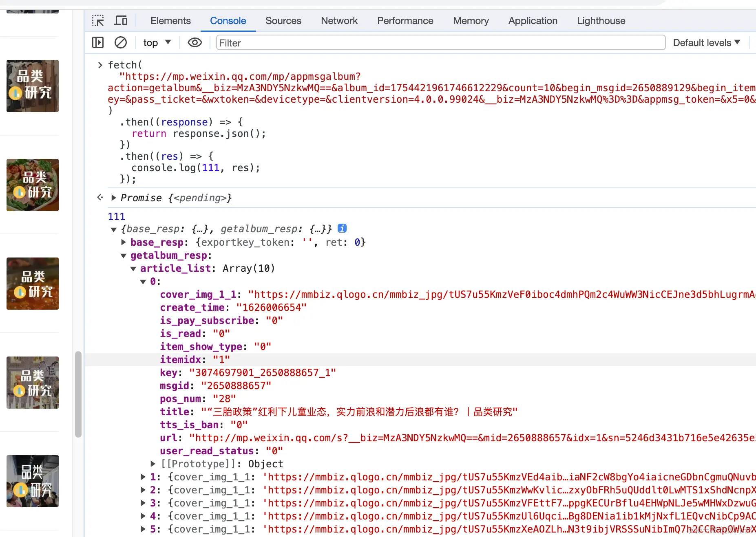
Task: Click the item_show_type property row
Action: 216,347
